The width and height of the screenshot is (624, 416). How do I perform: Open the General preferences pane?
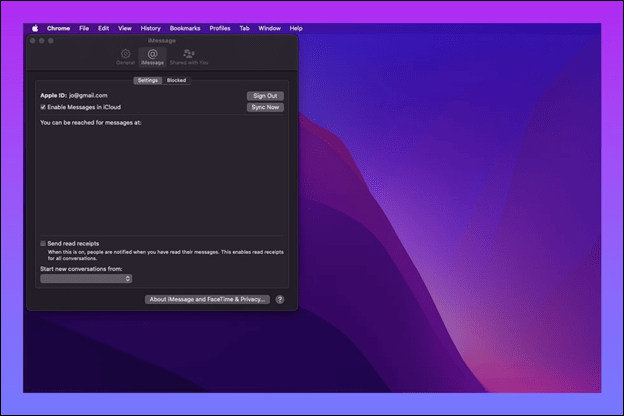click(125, 56)
